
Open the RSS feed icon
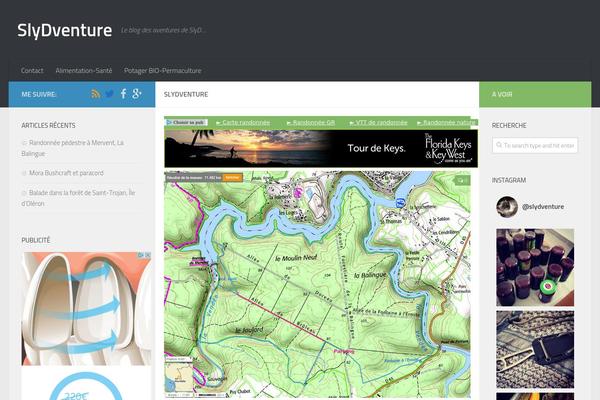96,94
